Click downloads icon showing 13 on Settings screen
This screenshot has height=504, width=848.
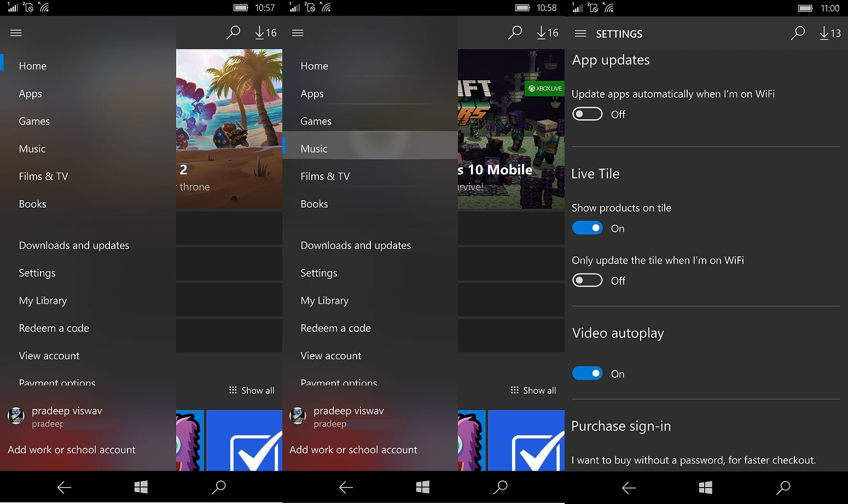pyautogui.click(x=829, y=33)
